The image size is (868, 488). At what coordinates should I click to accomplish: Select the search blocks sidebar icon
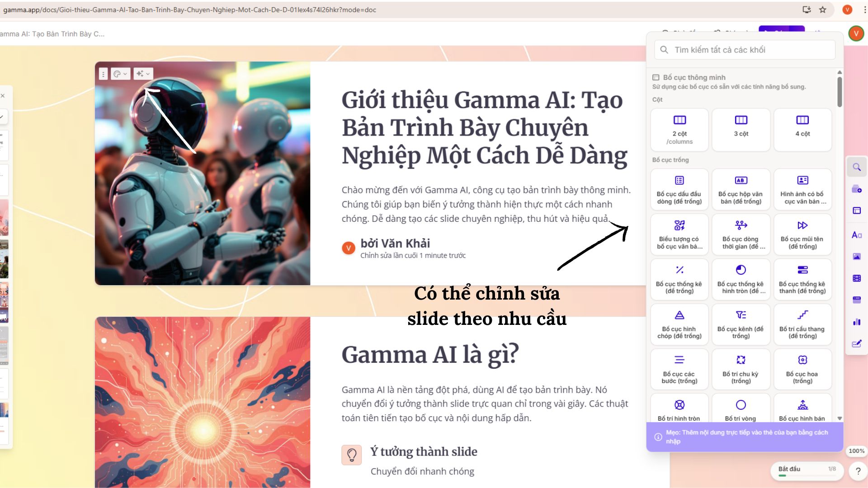click(x=857, y=167)
